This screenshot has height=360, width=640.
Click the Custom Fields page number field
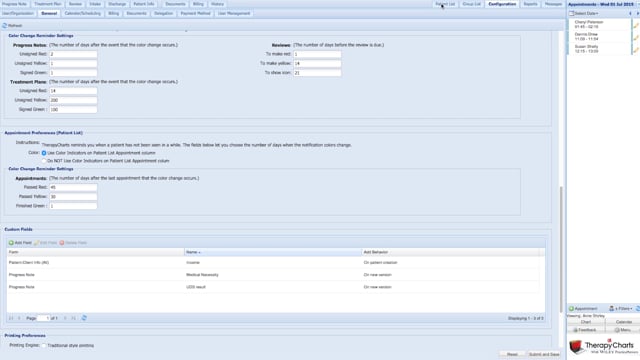click(44, 318)
